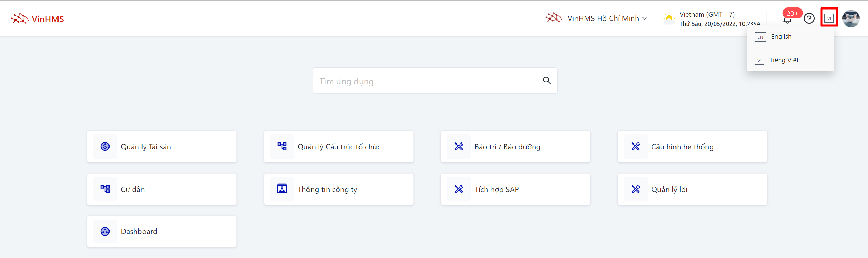Click the help question mark icon
This screenshot has height=258, width=868.
[x=809, y=18]
